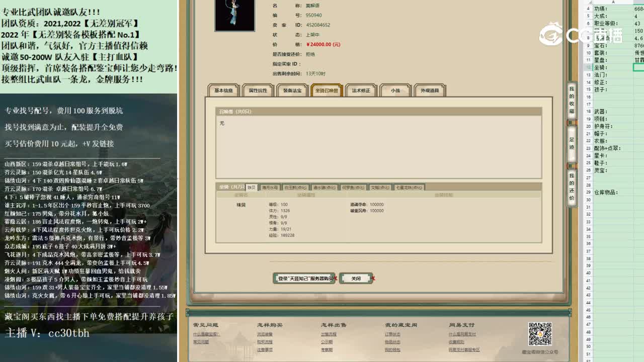Screen dimensions: 644x362
Task: Open the 出售流程 footer link
Action: 329,334
